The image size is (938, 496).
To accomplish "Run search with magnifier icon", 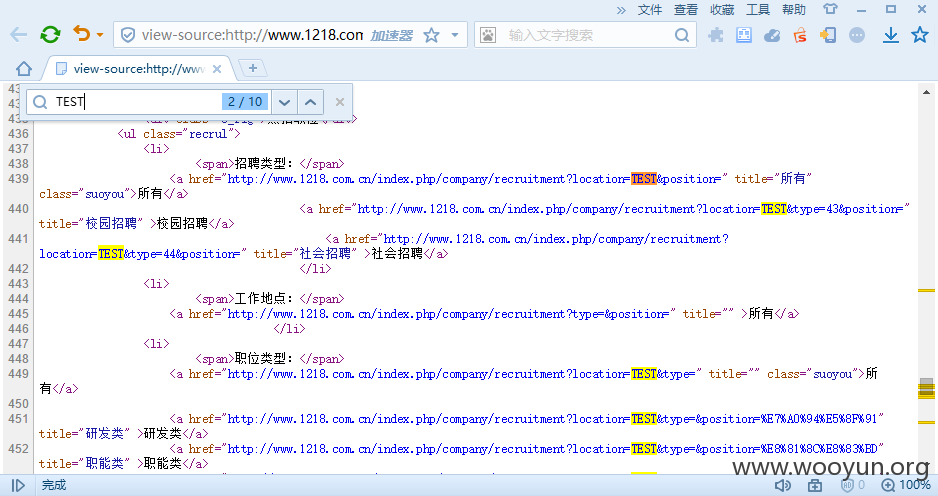I will (x=682, y=35).
